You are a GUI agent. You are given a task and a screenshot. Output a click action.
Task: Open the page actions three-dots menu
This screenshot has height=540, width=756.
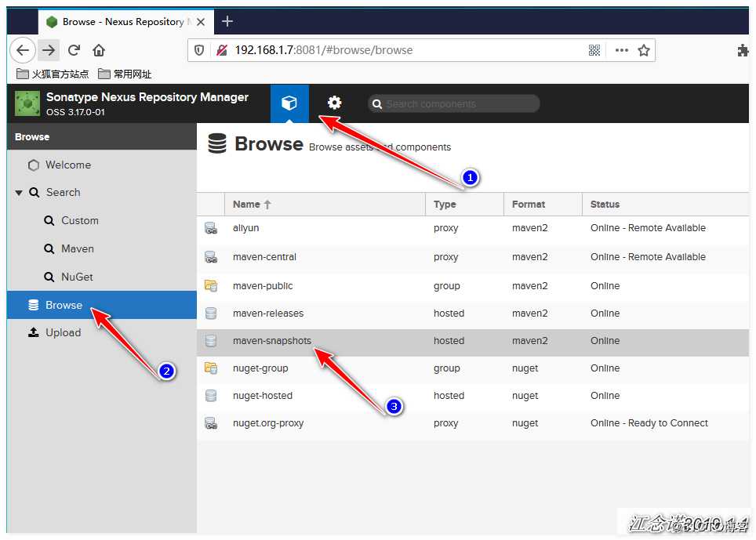pos(621,50)
